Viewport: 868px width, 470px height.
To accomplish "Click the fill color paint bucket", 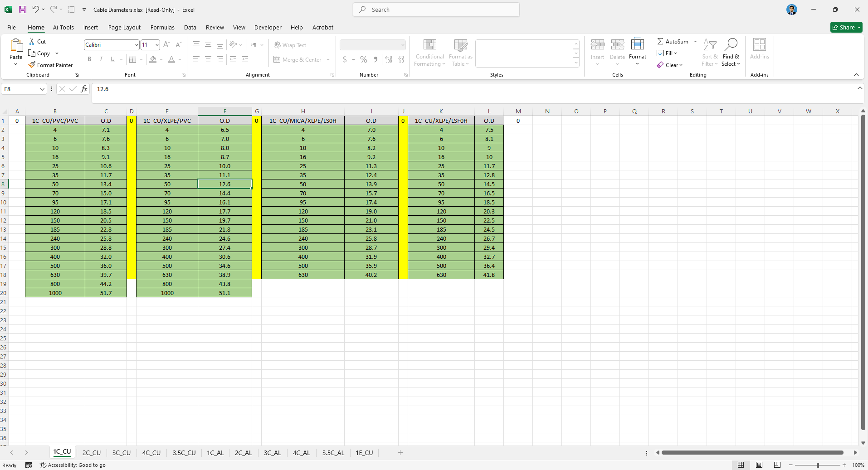I will [x=153, y=59].
